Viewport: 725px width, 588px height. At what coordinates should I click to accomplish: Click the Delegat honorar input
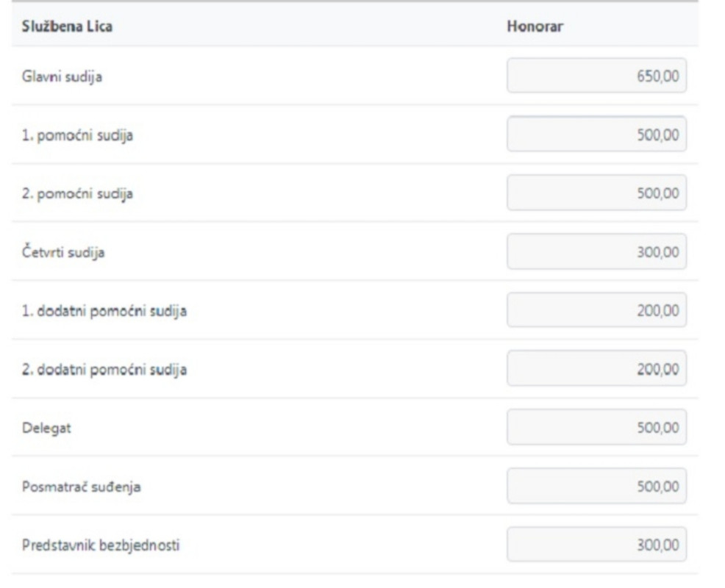[596, 427]
